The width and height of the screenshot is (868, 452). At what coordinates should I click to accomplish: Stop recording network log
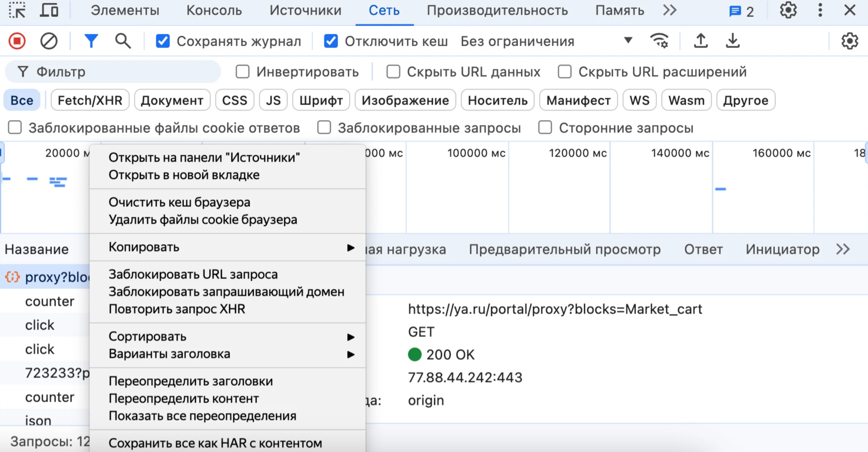pos(16,41)
